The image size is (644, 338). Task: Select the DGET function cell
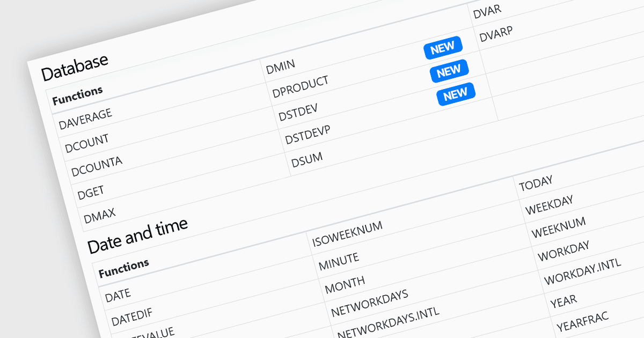(x=91, y=192)
